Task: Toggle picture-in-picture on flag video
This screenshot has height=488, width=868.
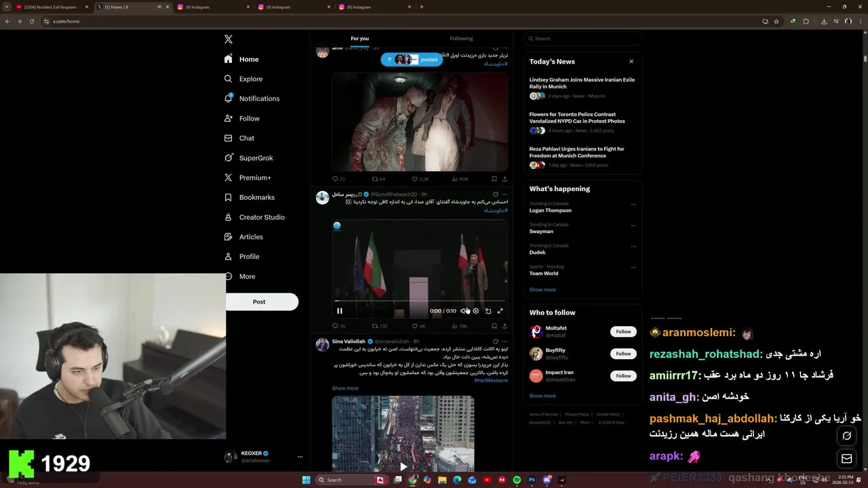Action: pos(488,311)
